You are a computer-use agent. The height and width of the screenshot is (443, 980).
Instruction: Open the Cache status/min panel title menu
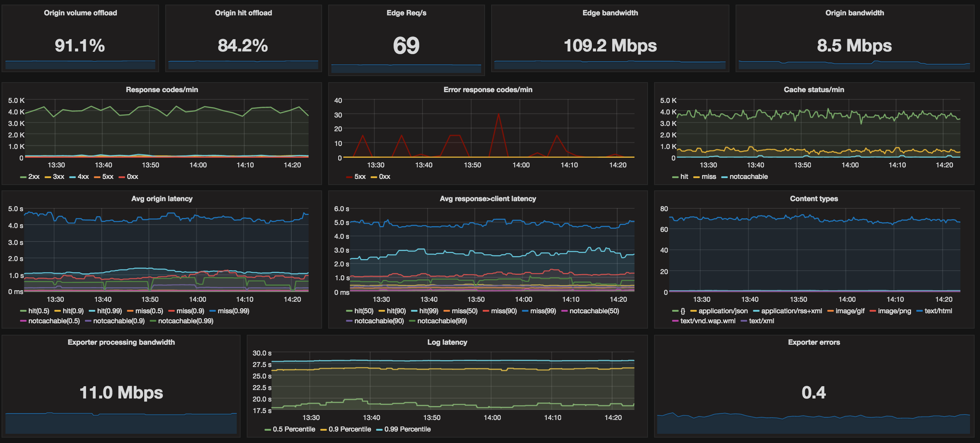[814, 89]
